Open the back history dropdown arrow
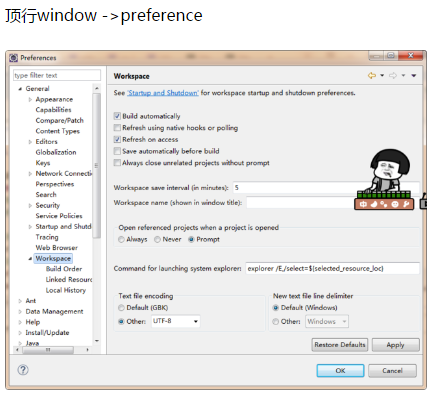The width and height of the screenshot is (446, 395). point(382,76)
